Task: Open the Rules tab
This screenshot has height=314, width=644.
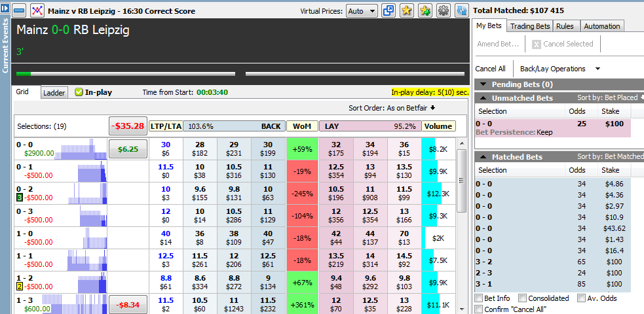Action: pos(565,26)
